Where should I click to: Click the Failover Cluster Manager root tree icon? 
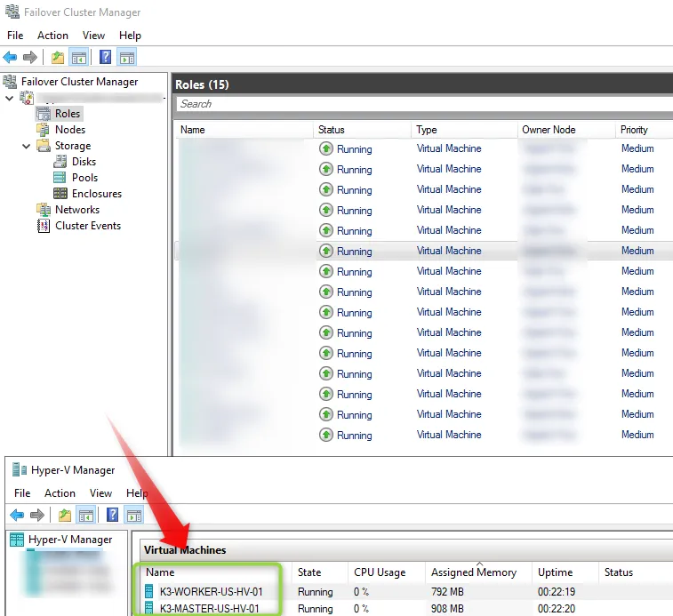tap(10, 82)
